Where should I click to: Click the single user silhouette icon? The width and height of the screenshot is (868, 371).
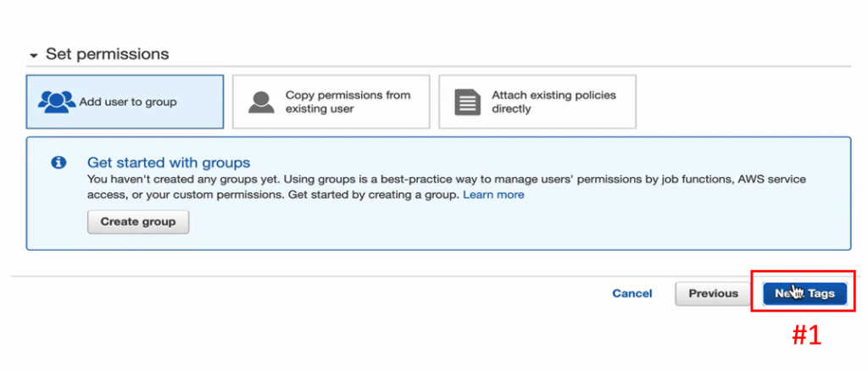tap(260, 102)
